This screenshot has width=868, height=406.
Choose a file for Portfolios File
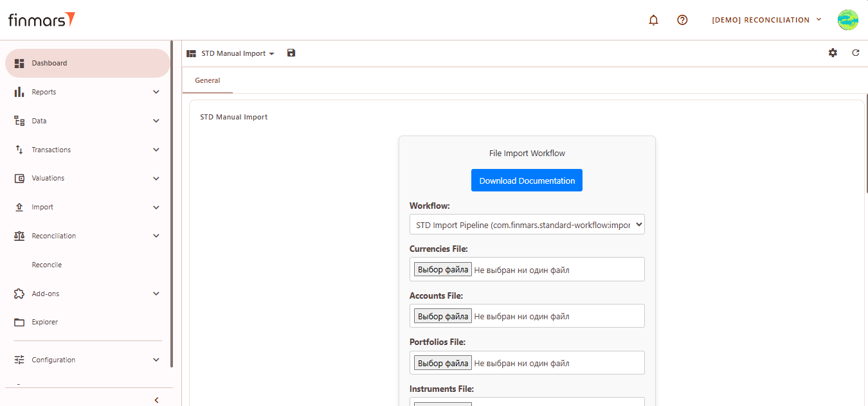[x=442, y=364]
